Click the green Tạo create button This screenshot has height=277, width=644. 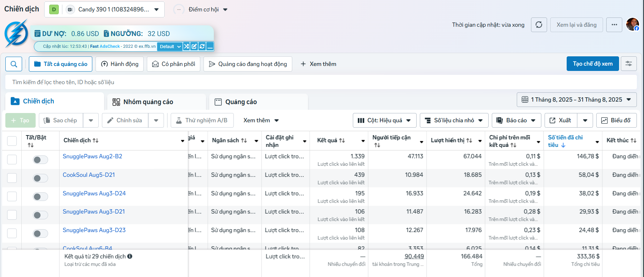click(x=20, y=120)
